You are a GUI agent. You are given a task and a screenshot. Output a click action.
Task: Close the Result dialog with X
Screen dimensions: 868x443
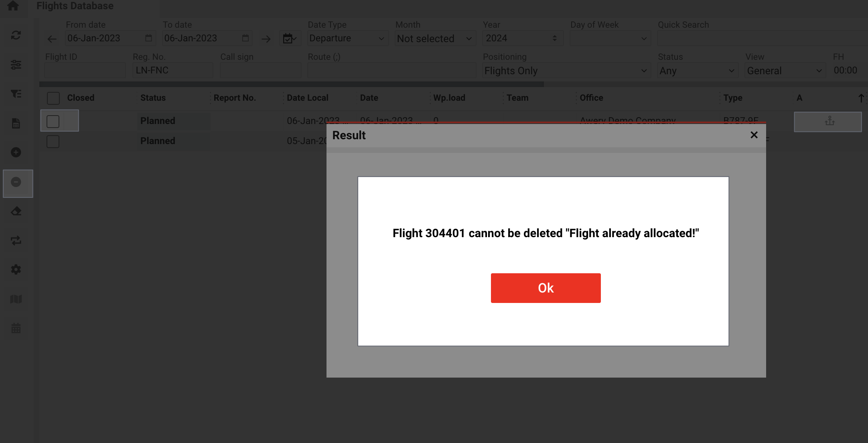pyautogui.click(x=754, y=135)
